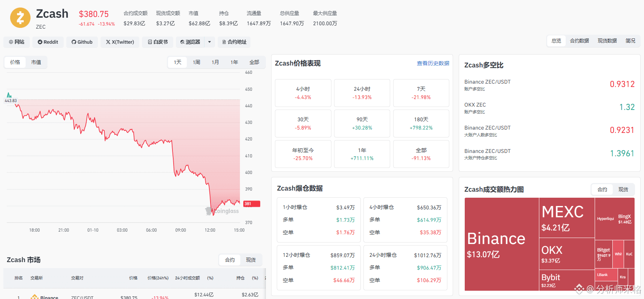Click the Bitget block in heatmap

click(x=604, y=254)
